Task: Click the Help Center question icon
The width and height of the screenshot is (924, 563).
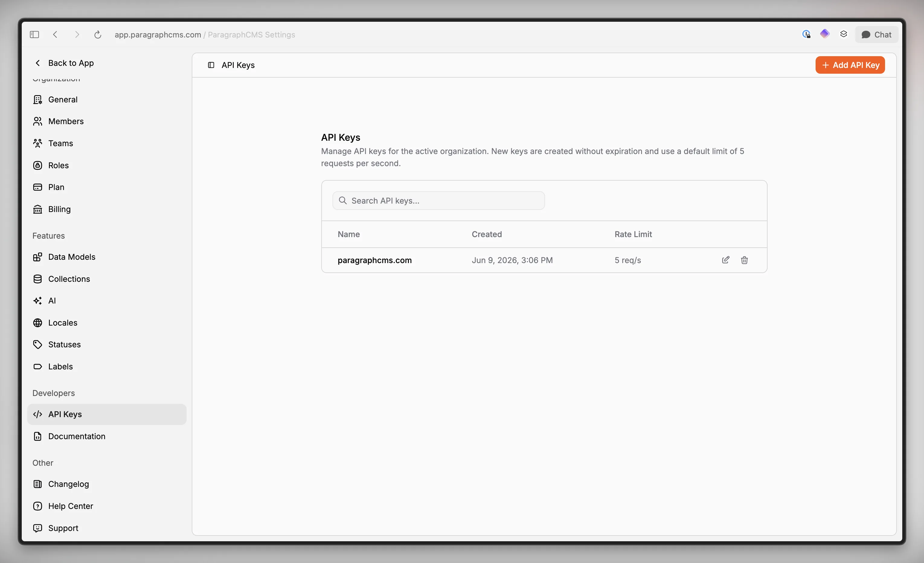Action: (x=37, y=506)
